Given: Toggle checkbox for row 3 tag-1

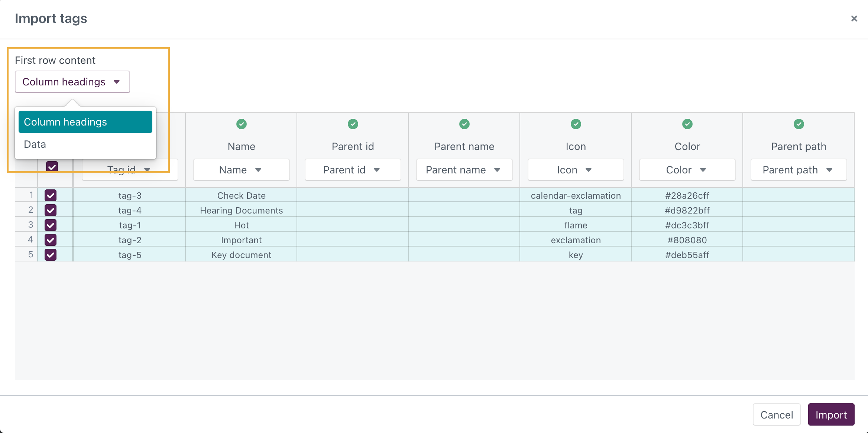Looking at the screenshot, I should pyautogui.click(x=51, y=225).
